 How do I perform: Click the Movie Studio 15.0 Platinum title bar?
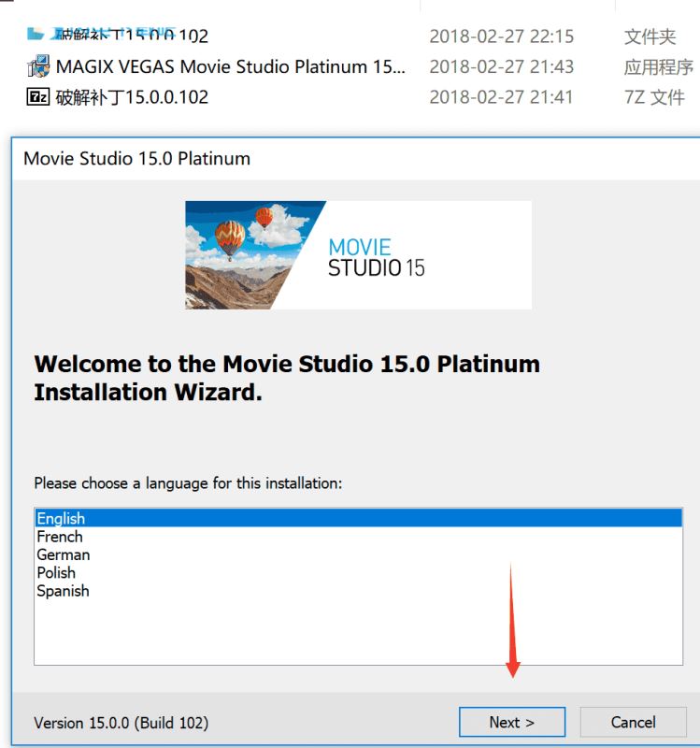356,158
